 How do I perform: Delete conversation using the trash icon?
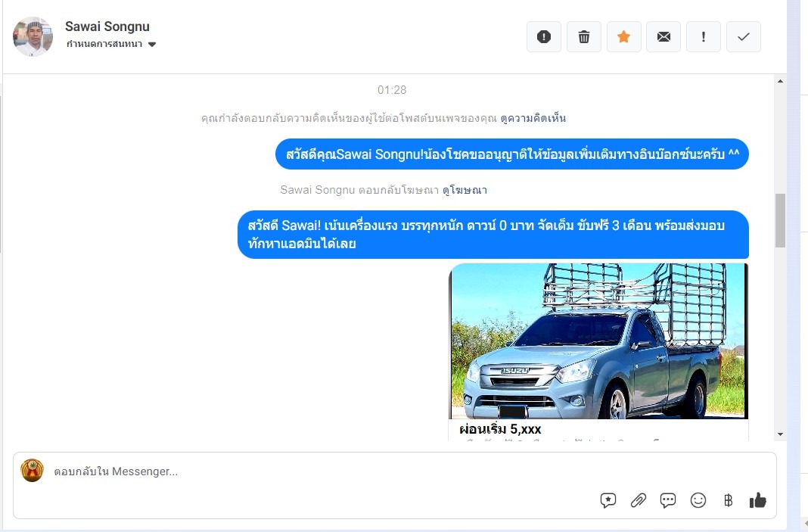(x=584, y=36)
